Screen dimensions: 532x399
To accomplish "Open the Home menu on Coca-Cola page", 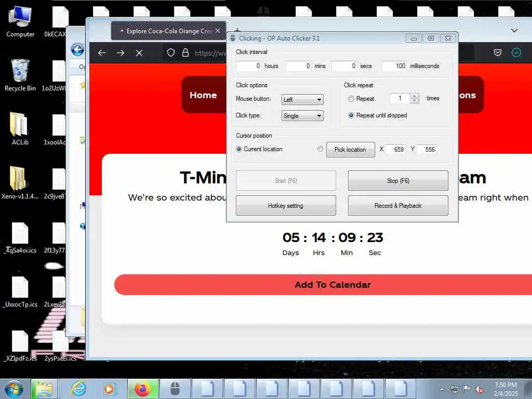I will [x=203, y=95].
